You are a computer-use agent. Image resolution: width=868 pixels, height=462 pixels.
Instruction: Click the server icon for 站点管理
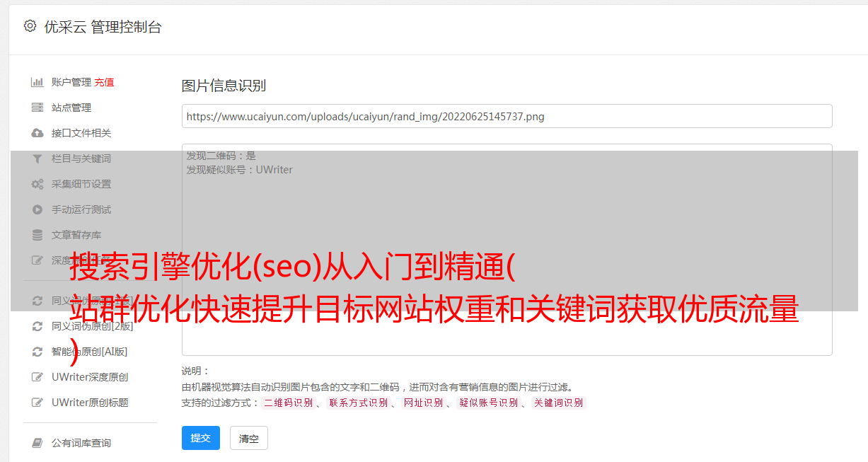(37, 108)
